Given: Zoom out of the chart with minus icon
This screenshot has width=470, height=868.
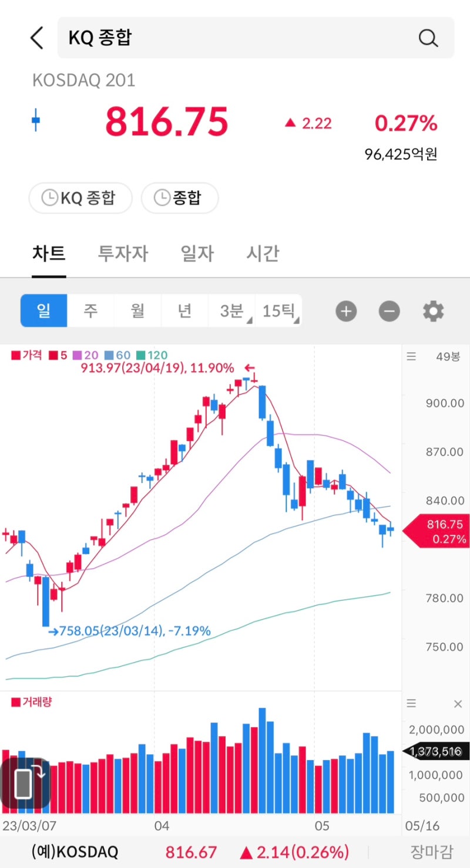Looking at the screenshot, I should (x=388, y=311).
